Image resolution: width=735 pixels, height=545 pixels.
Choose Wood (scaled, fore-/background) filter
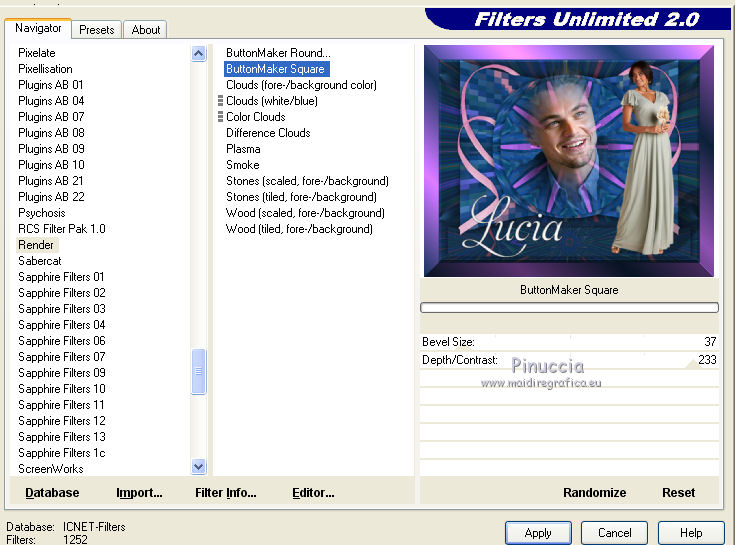[x=305, y=213]
